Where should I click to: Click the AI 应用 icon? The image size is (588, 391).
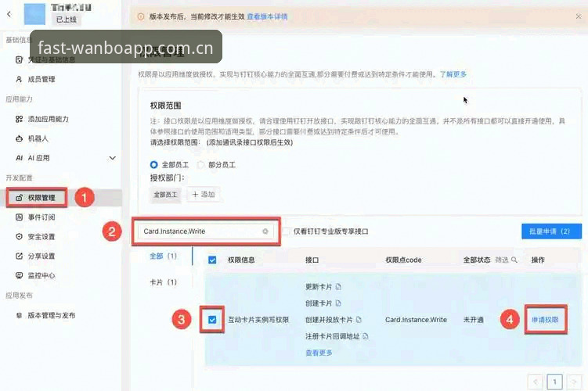[x=19, y=158]
